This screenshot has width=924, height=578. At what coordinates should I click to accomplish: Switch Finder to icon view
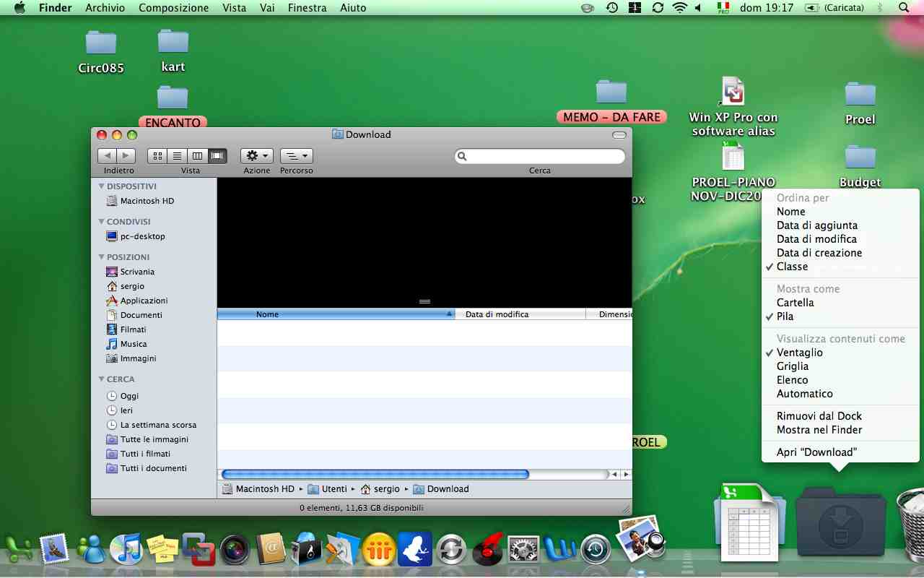point(157,155)
